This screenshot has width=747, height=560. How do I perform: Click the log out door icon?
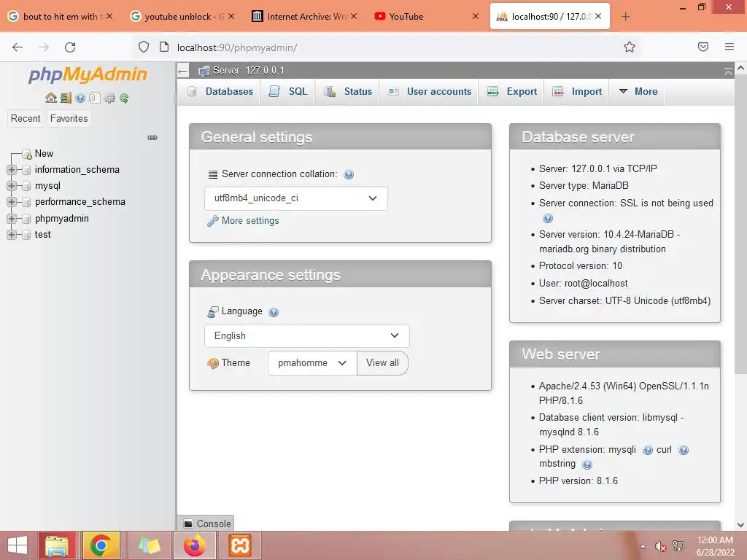[x=66, y=98]
